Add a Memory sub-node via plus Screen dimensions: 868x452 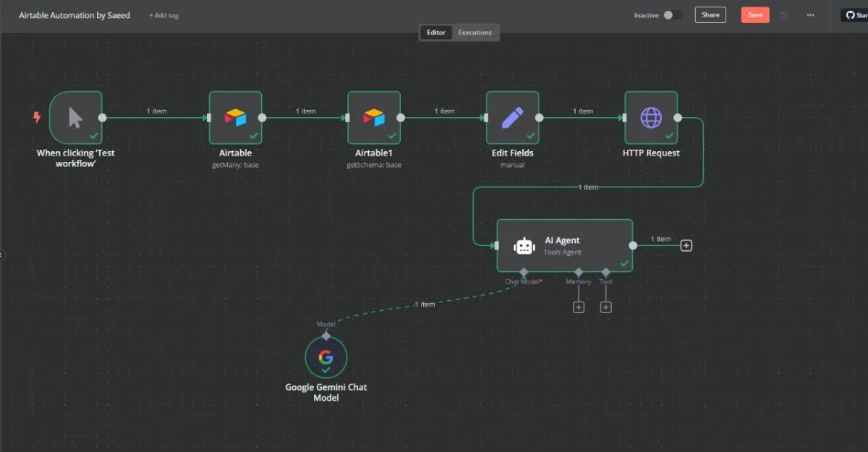(x=579, y=307)
